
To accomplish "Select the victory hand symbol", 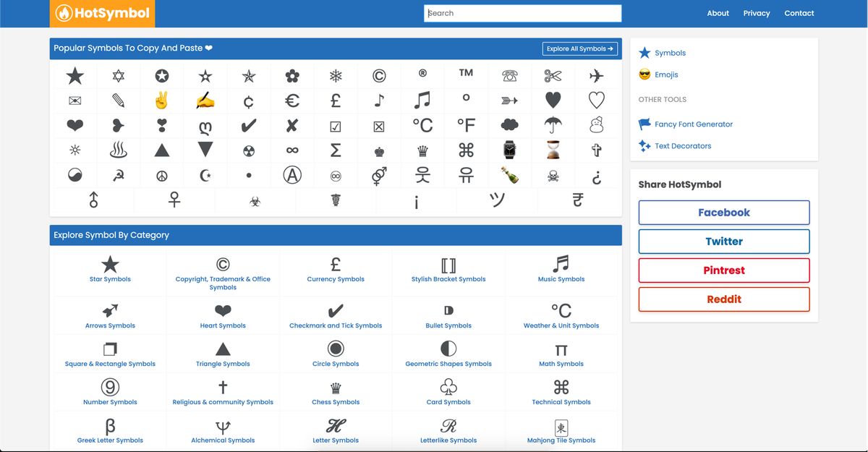I will click(x=161, y=99).
